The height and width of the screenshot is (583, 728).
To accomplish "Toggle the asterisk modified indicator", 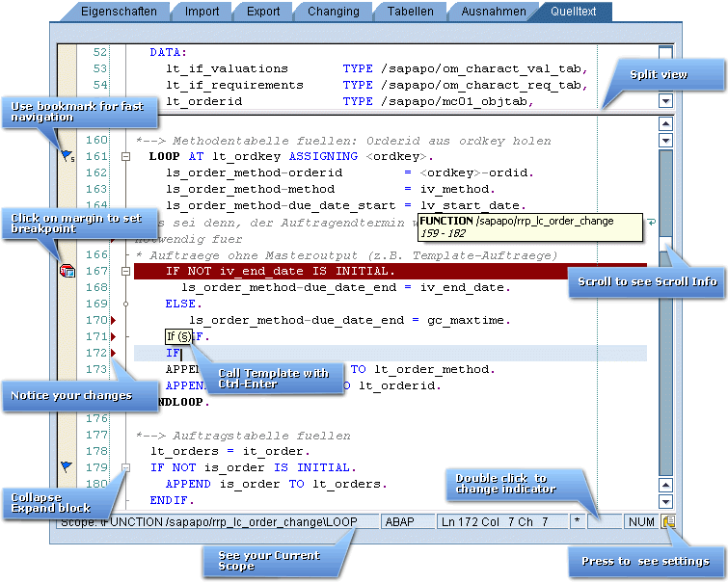I will tap(577, 521).
